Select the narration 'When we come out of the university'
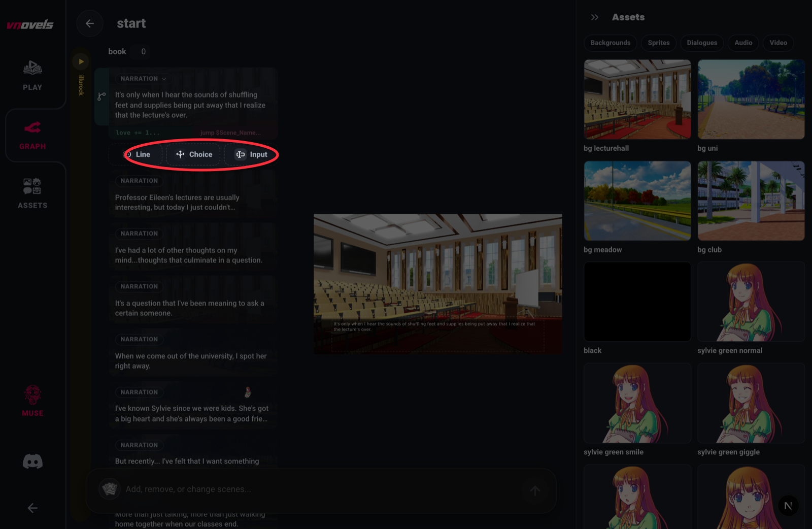 (193, 353)
